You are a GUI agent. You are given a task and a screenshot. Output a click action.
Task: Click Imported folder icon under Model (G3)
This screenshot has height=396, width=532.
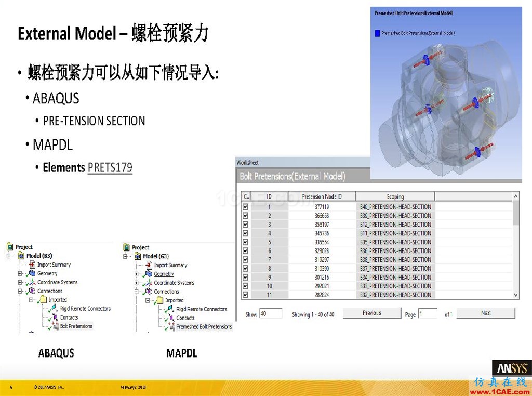click(159, 300)
